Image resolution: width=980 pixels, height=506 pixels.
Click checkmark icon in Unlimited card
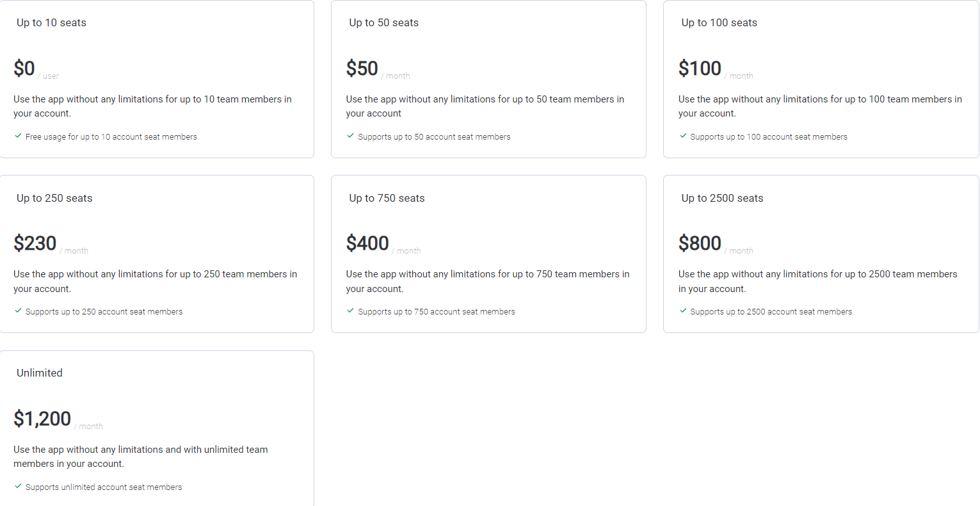(x=18, y=486)
